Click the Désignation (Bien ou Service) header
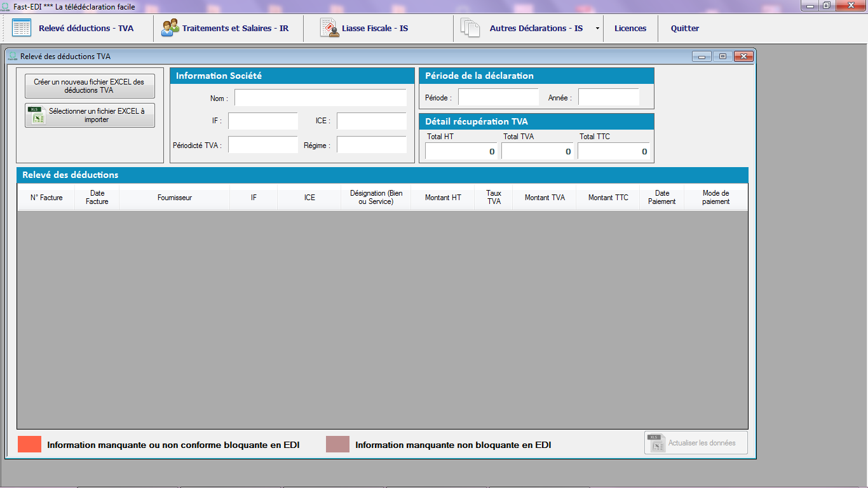Screen dimensions: 868x488 pyautogui.click(x=376, y=198)
